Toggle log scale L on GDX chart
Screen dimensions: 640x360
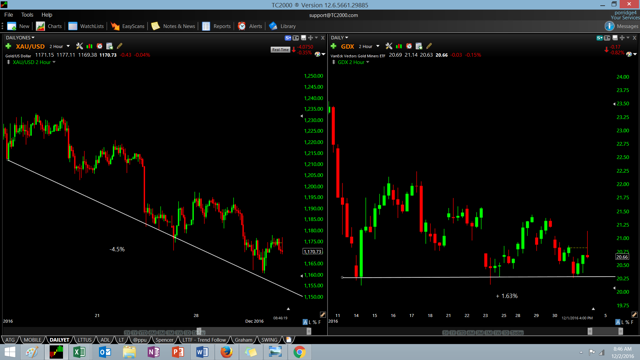click(623, 322)
